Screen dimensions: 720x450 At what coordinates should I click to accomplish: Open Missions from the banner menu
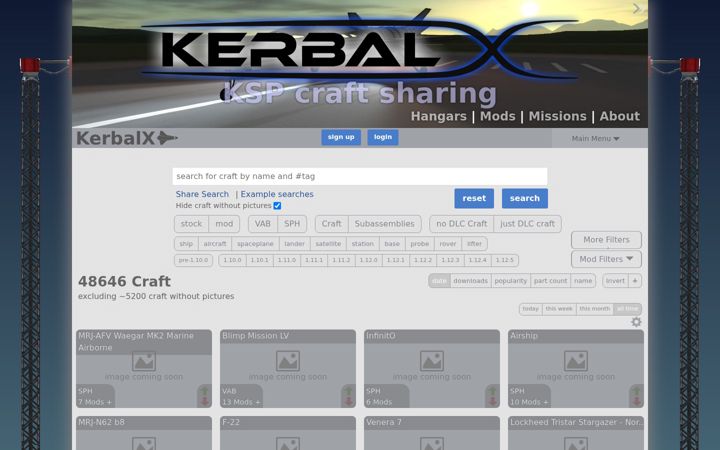pos(557,116)
